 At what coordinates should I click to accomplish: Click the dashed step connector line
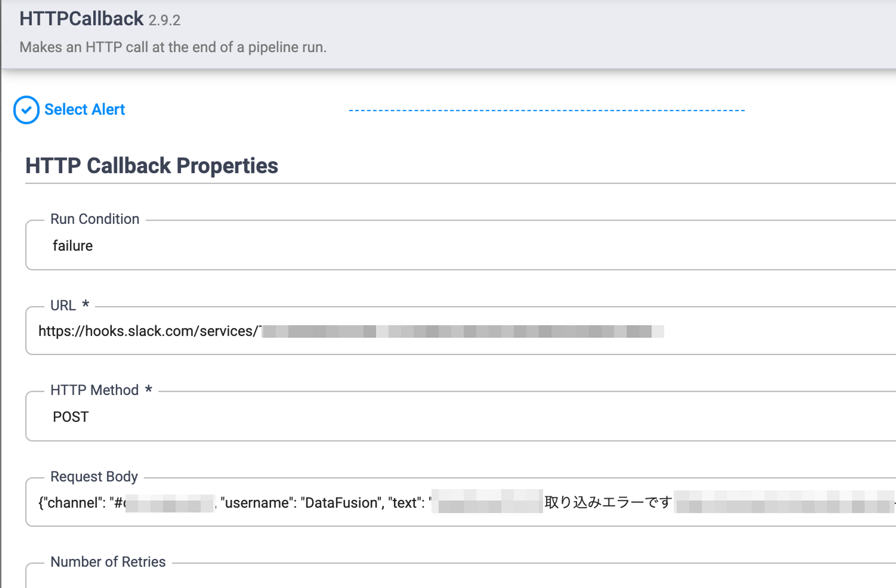[x=547, y=110]
